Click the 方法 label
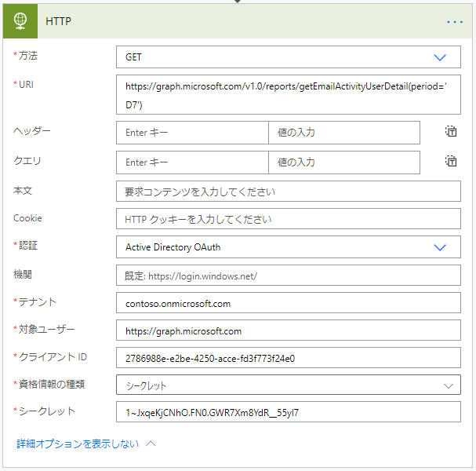The image size is (476, 471). tap(28, 56)
